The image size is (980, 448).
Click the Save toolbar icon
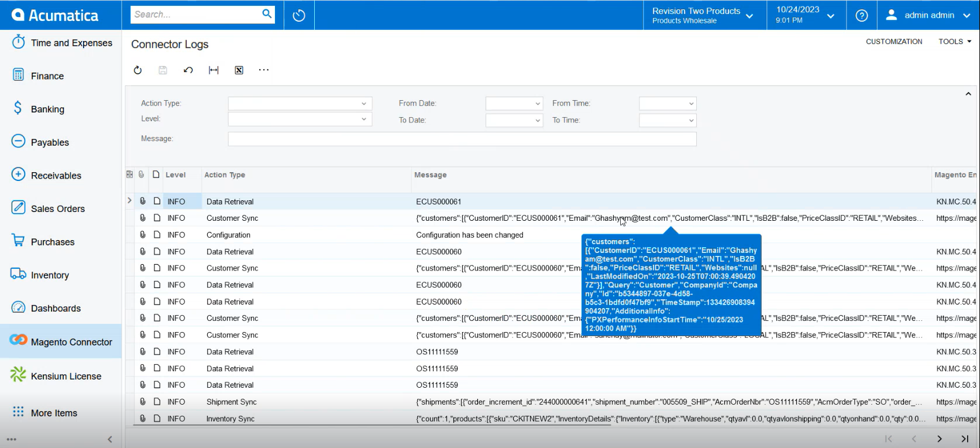coord(163,70)
